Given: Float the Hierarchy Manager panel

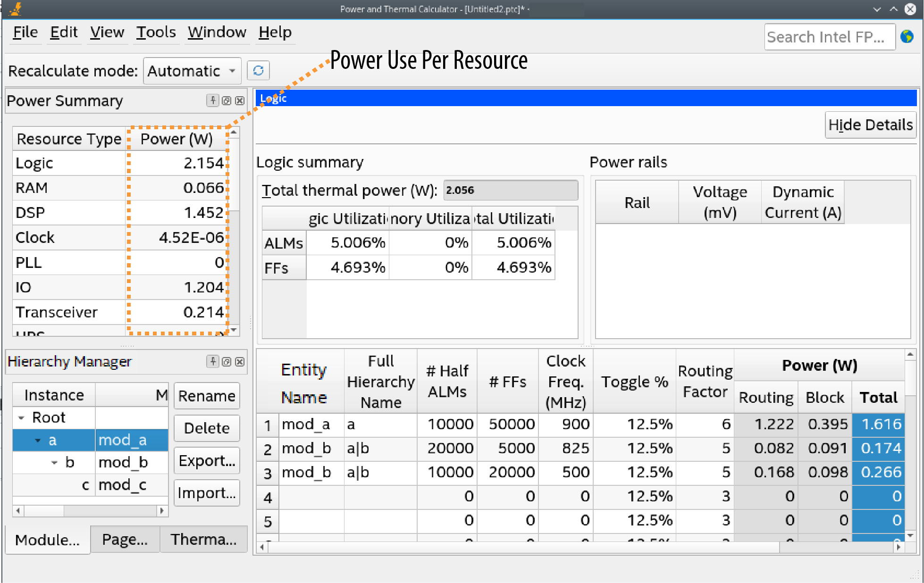Looking at the screenshot, I should (x=227, y=361).
